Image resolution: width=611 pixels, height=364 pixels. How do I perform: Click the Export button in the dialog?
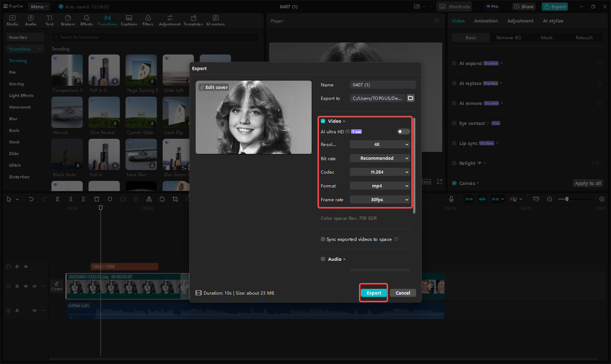point(374,293)
